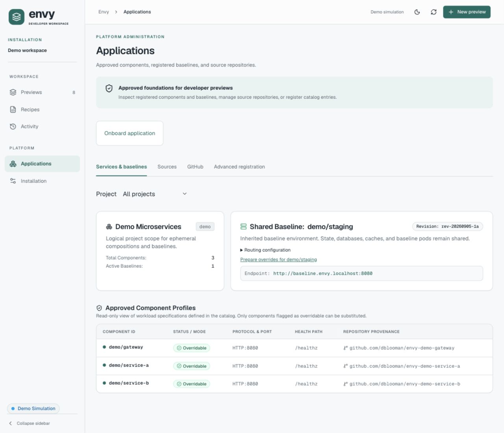Viewport: 504px width, 433px height.
Task: Click the Collapse sidebar chevron icon
Action: [x=11, y=424]
